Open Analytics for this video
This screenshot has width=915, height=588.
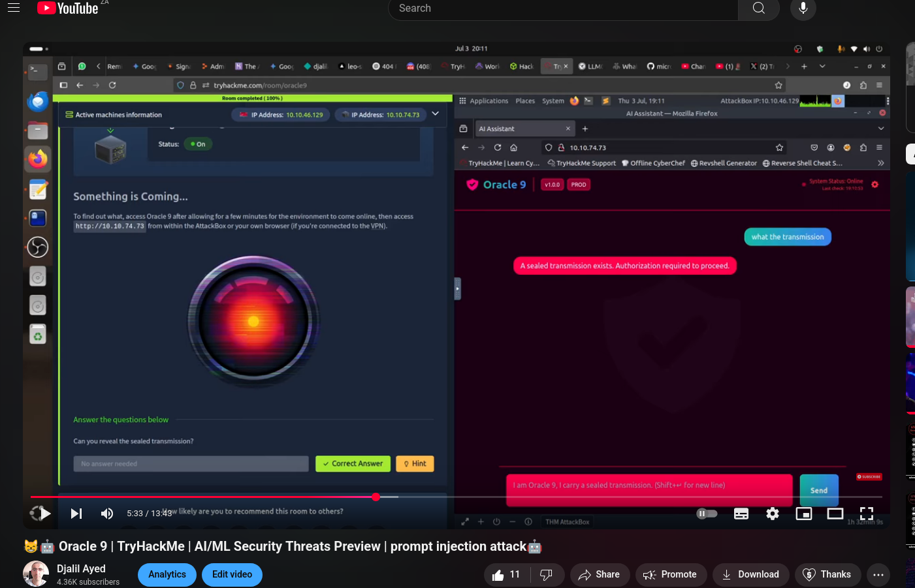click(167, 574)
